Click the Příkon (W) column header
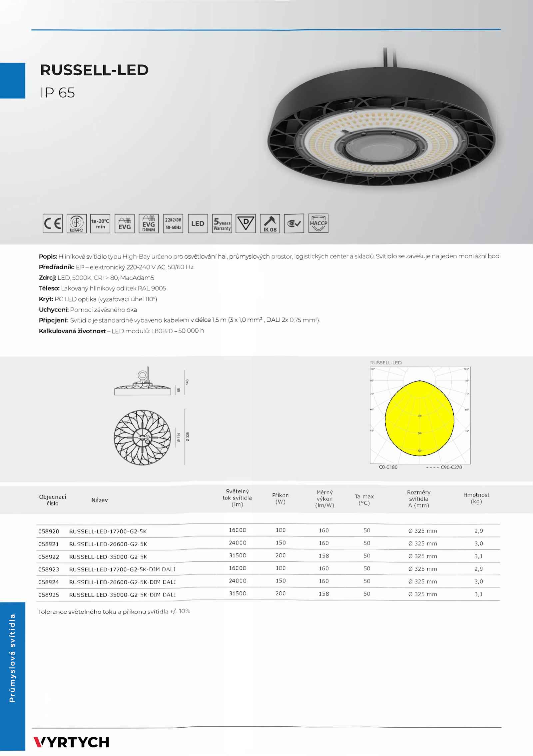This screenshot has width=533, height=756. [280, 498]
